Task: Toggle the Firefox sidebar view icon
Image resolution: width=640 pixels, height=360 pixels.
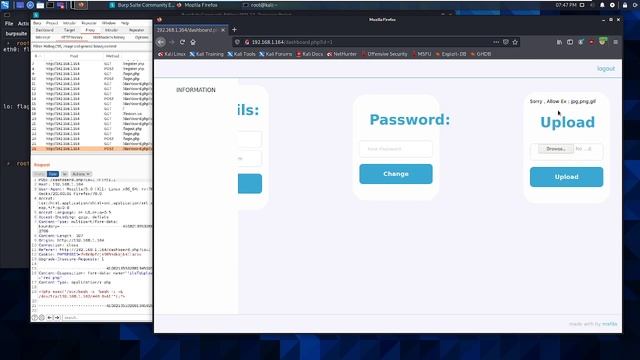Action: tap(570, 42)
